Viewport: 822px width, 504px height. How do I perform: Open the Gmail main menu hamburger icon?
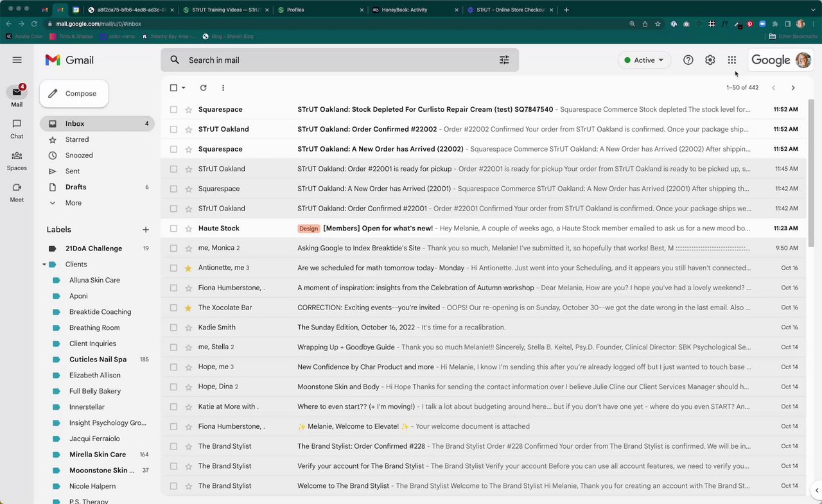[17, 60]
